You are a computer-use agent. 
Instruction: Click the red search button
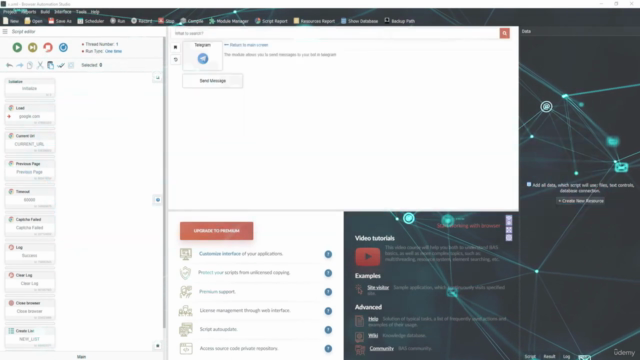[504, 33]
